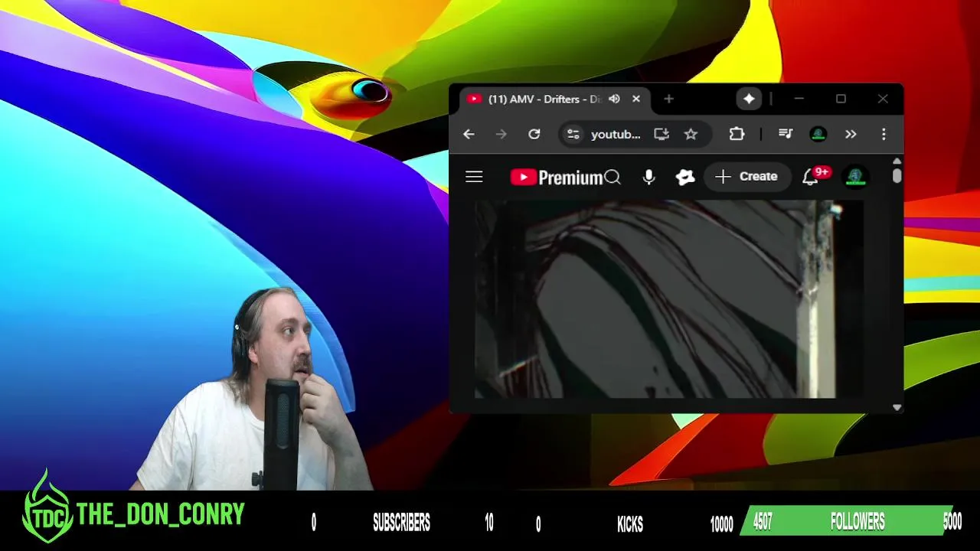Screen dimensions: 980x551
Task: Open YouTube notifications bell showing 9+
Action: (810, 178)
